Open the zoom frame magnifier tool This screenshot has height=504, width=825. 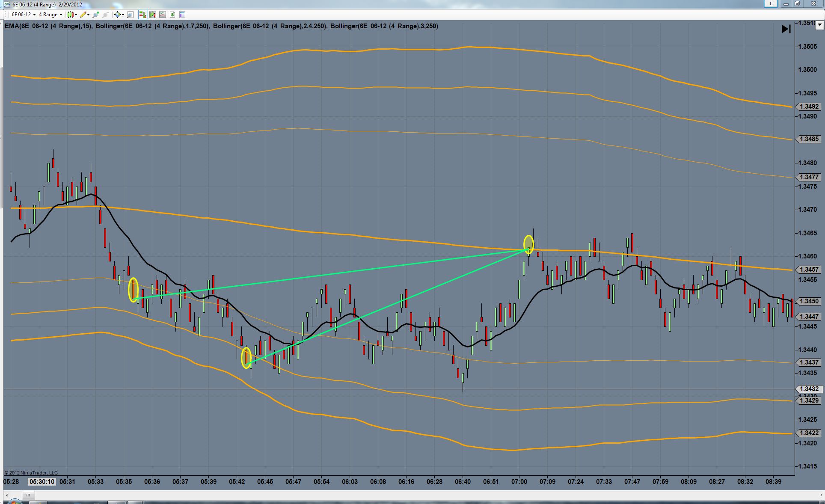pos(131,15)
